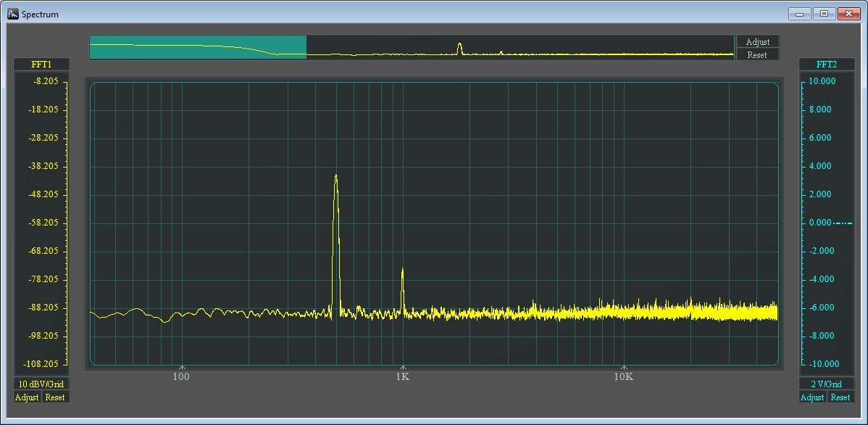Click the 0.000 value on FFT2 scale
This screenshot has height=425, width=868.
tap(820, 222)
